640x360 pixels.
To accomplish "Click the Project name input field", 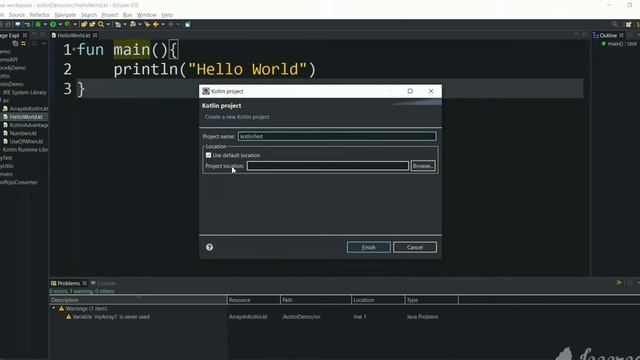I will point(337,136).
